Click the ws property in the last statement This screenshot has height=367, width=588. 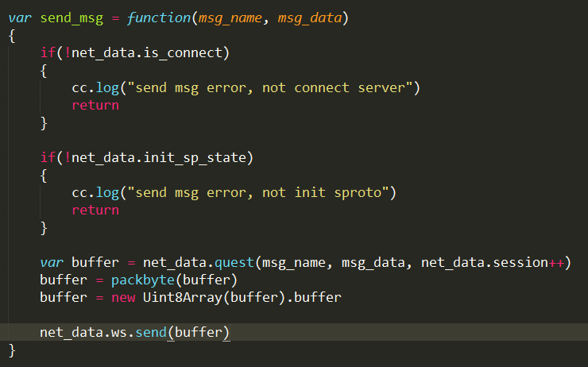[x=118, y=333]
